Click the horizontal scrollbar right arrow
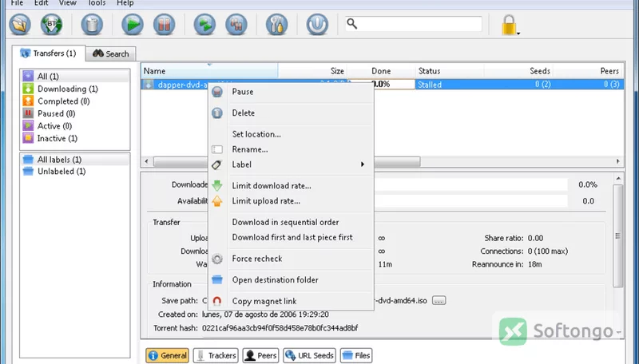 (x=618, y=161)
